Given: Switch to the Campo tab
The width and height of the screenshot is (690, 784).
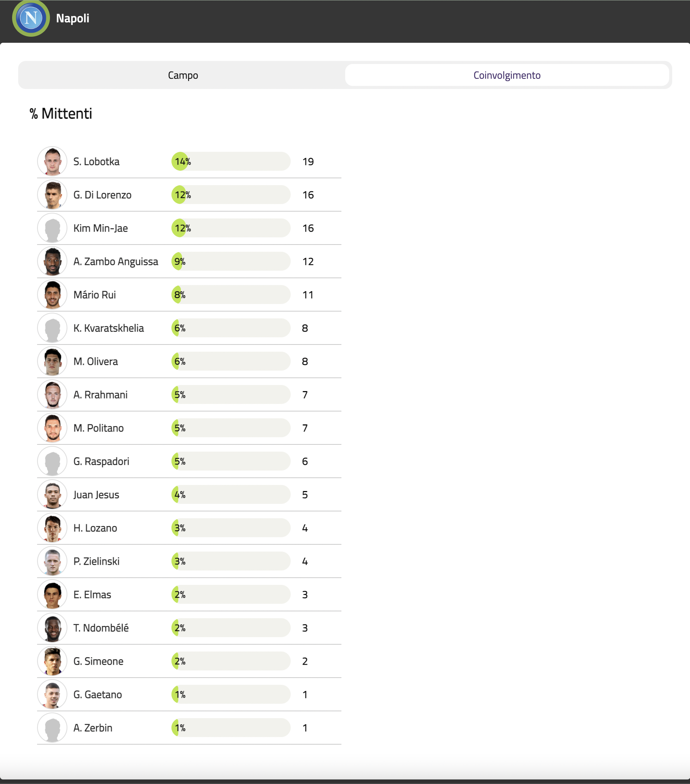Looking at the screenshot, I should [183, 75].
